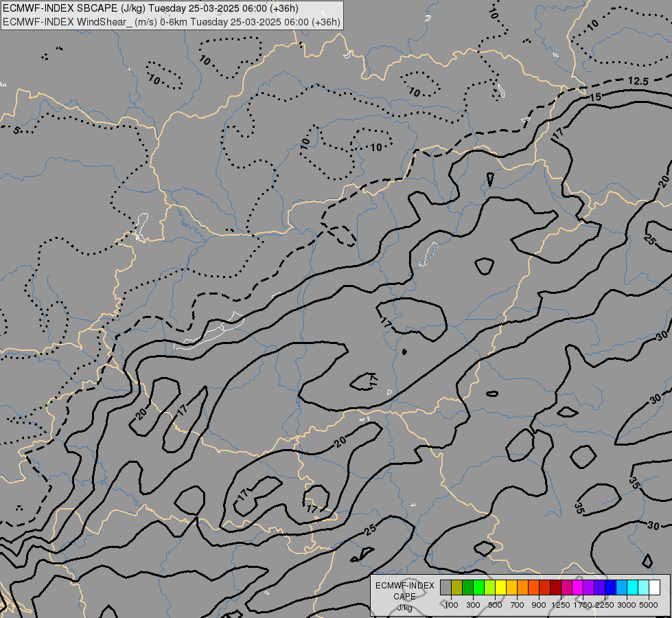Click the 15 contour label
This screenshot has height=618, width=672.
(x=596, y=97)
